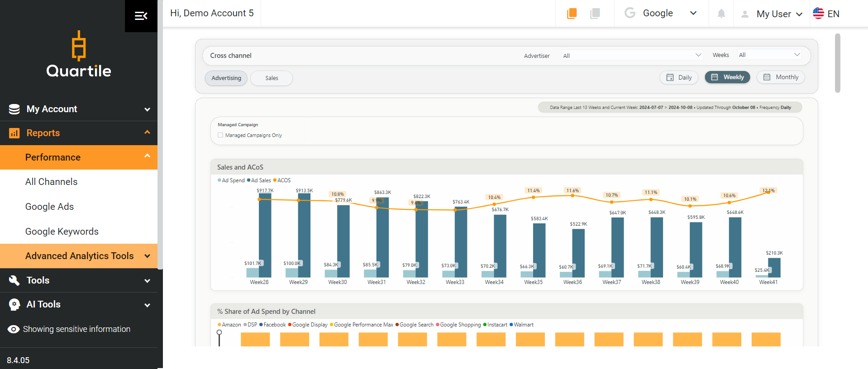Viewport: 868px width, 369px height.
Task: Click the Walmart legend swatch
Action: pyautogui.click(x=511, y=325)
